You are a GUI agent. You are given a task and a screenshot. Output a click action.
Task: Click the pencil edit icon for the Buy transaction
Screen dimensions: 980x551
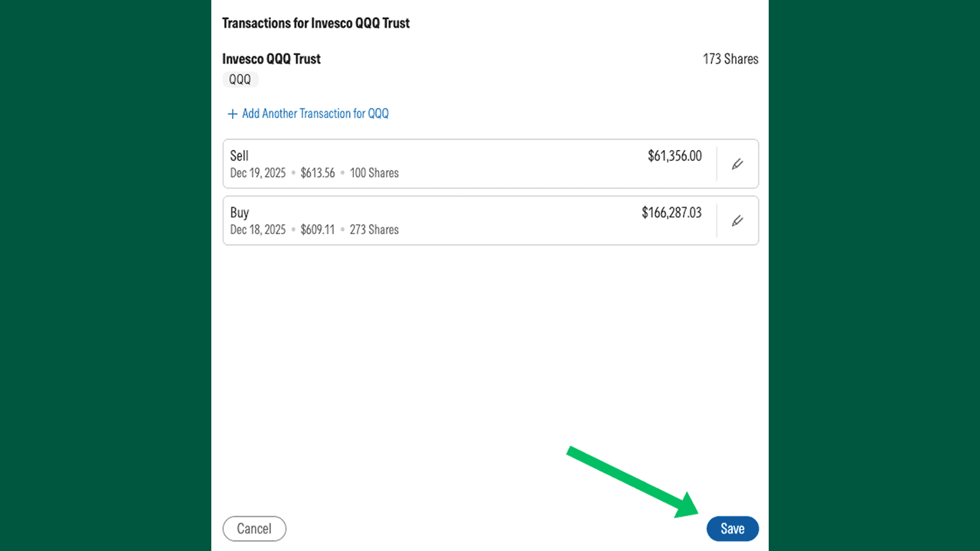pos(737,220)
